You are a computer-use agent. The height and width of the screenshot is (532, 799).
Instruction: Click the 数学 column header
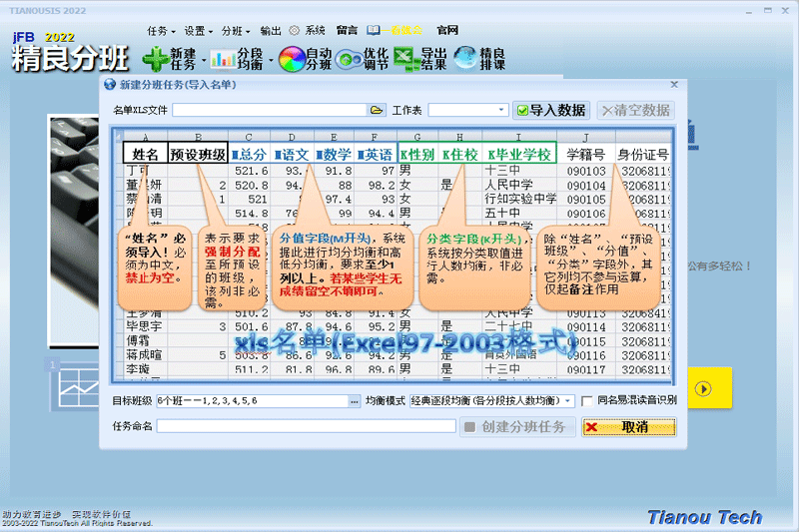(x=334, y=155)
